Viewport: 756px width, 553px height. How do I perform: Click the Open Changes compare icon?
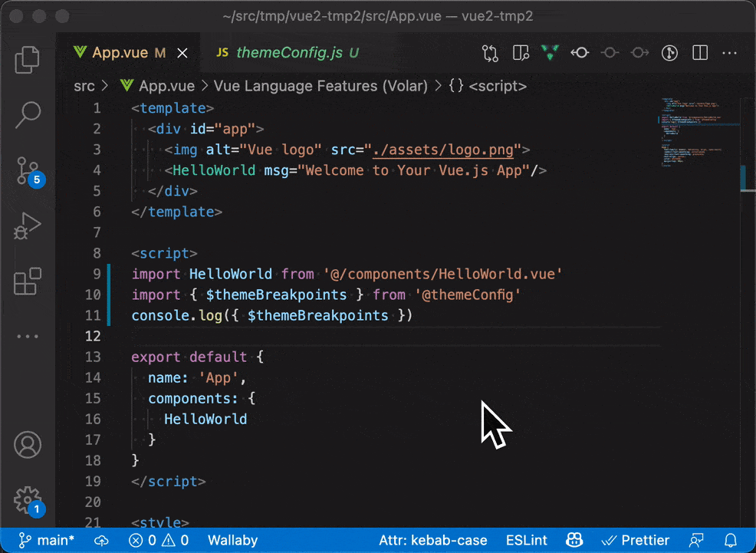490,53
